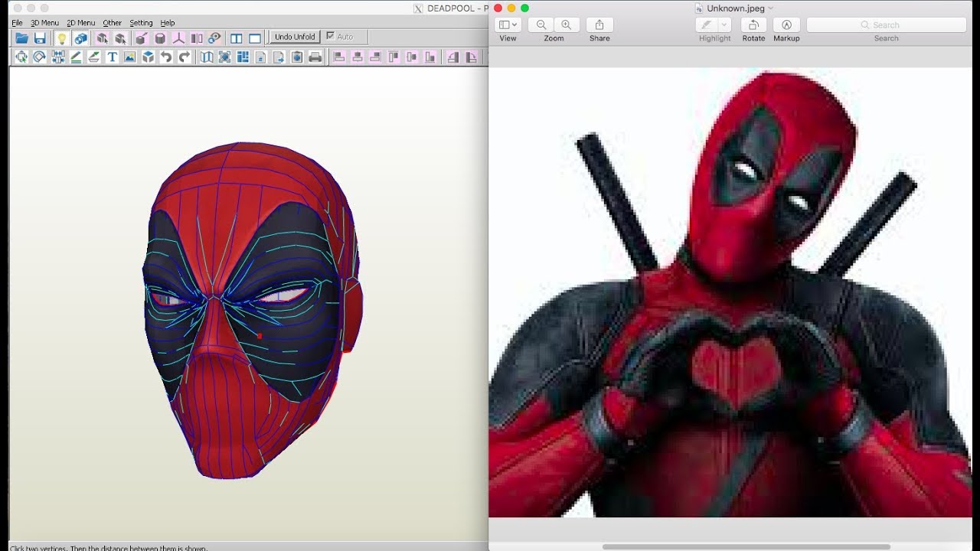Click the blue parts arrangement grid icon
The image size is (980, 551).
(243, 57)
